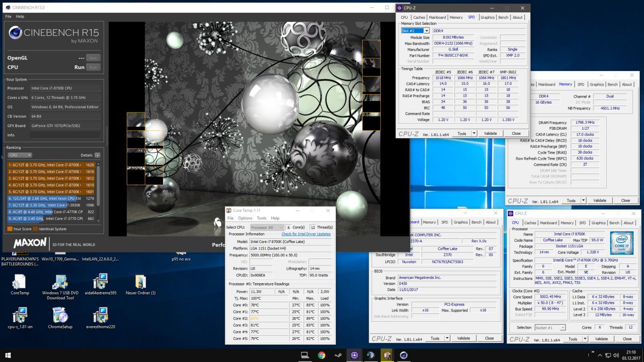
Task: Open the Select CPU dropdown in Core Temp
Action: (267, 227)
